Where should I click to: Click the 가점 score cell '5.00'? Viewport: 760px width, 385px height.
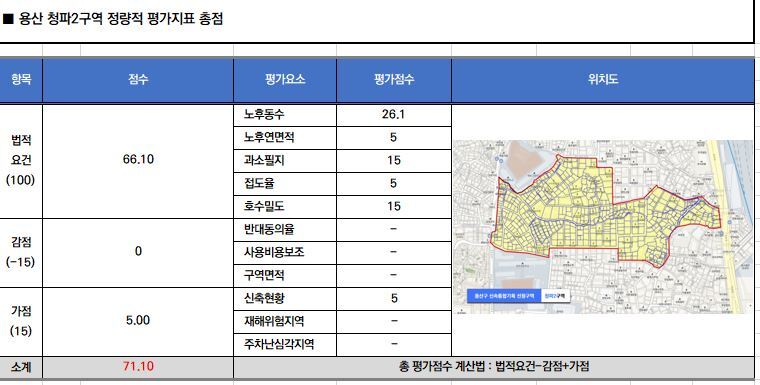point(138,322)
